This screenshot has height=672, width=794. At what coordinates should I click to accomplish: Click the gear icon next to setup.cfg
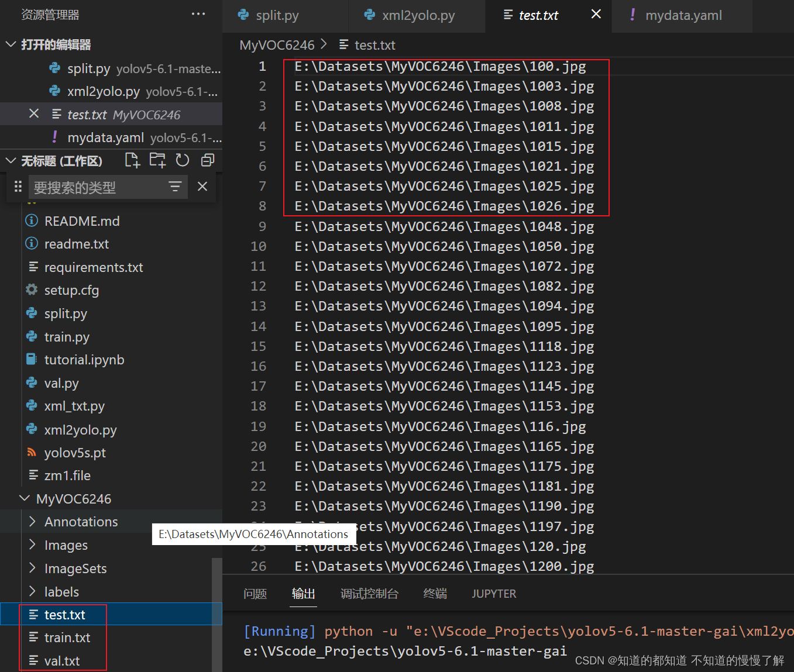[32, 290]
